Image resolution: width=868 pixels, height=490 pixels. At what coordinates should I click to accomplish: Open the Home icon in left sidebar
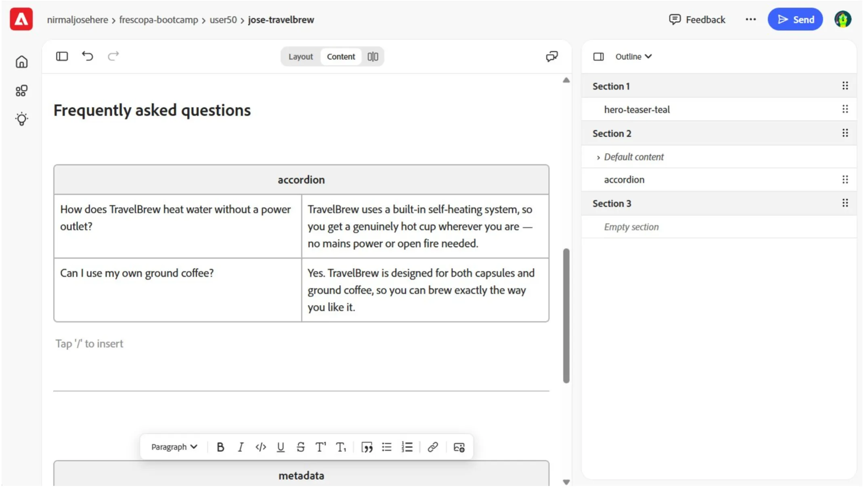pyautogui.click(x=22, y=62)
